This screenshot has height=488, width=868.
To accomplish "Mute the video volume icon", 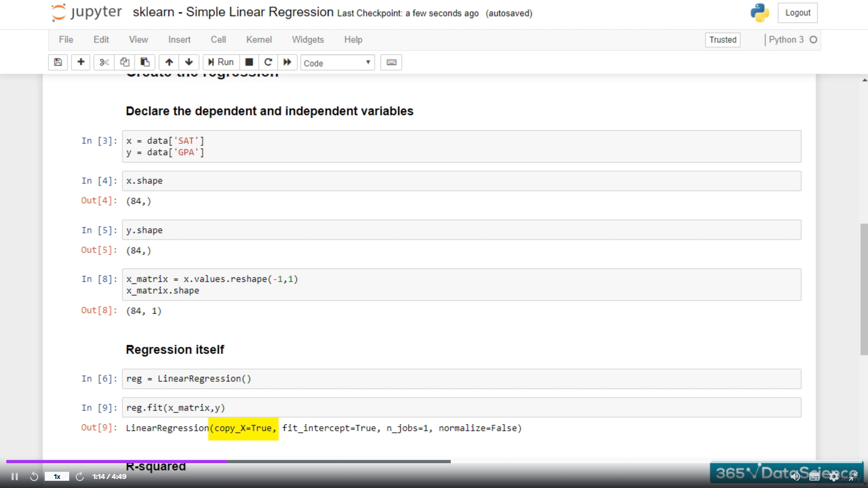I will (x=795, y=476).
